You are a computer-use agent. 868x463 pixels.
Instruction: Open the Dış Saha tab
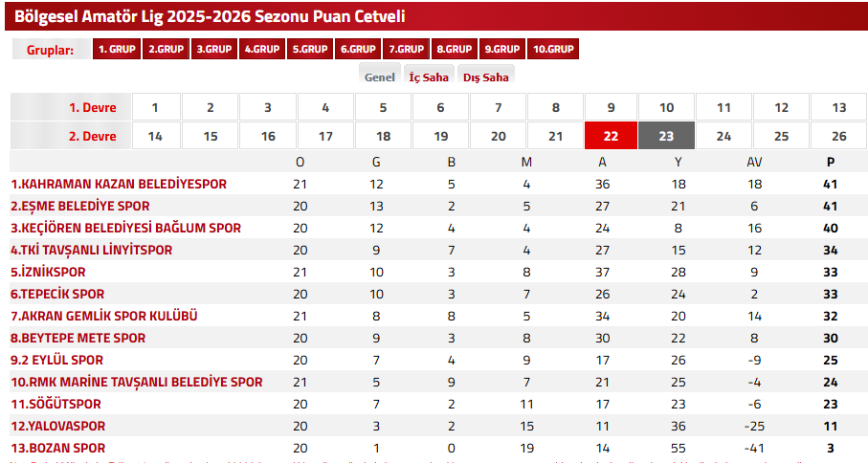point(486,77)
